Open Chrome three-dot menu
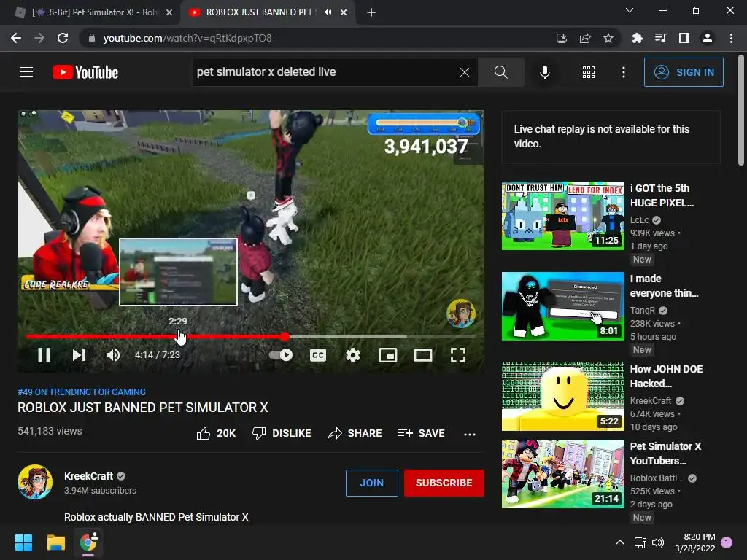The image size is (747, 560). click(x=731, y=38)
